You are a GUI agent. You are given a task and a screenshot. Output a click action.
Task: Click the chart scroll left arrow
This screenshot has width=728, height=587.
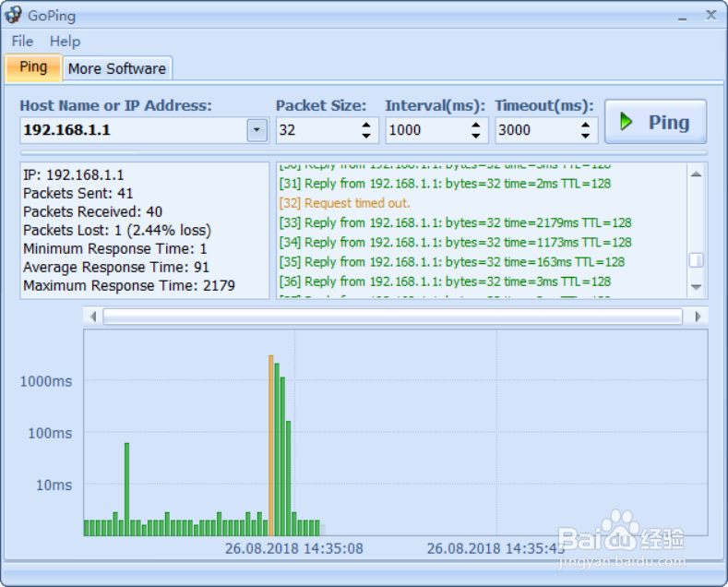pos(93,317)
